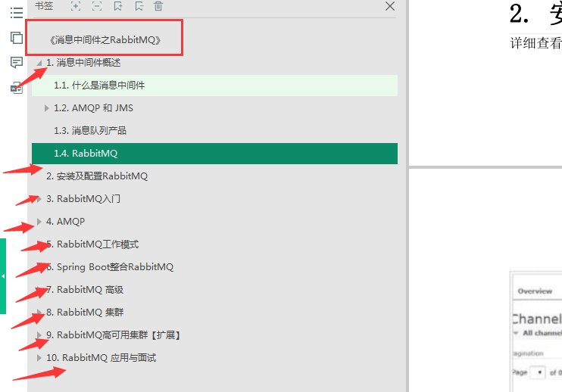Open bookmark 1.3. 消息队列产品

click(90, 131)
